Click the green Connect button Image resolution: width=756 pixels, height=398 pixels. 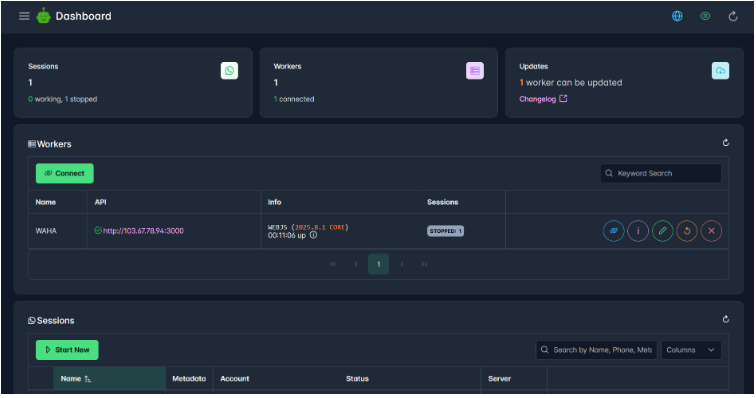(x=65, y=173)
